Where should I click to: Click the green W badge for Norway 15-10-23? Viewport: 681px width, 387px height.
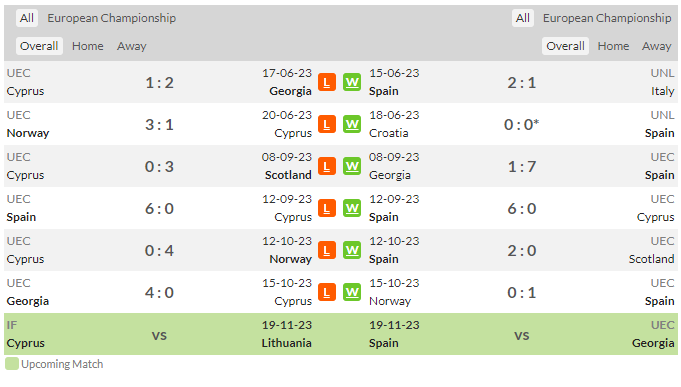[x=352, y=292]
